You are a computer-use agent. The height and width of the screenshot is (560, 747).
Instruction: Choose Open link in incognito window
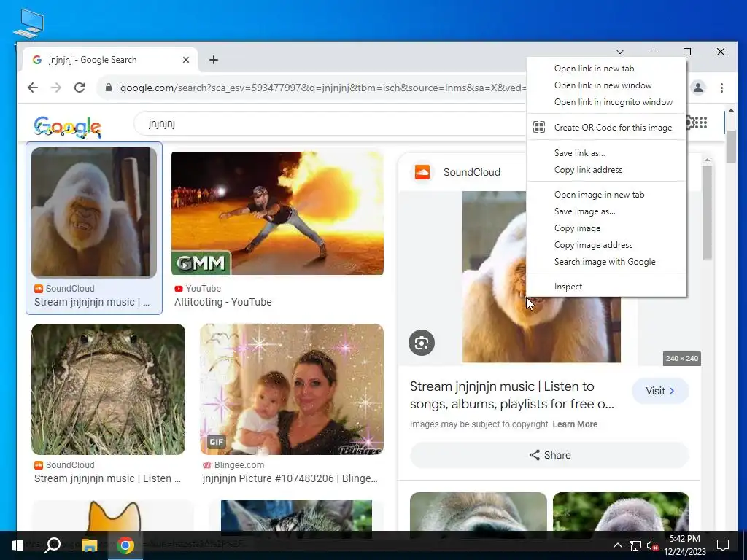click(606, 102)
